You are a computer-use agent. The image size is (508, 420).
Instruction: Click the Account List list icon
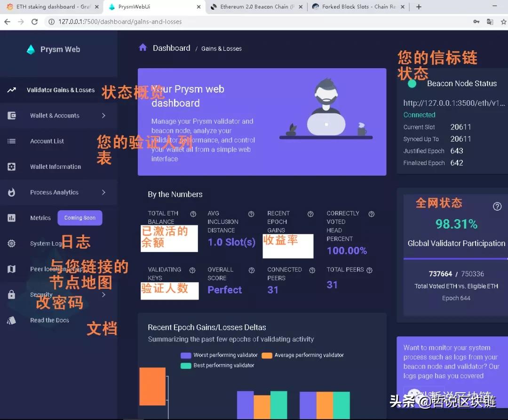(x=12, y=141)
